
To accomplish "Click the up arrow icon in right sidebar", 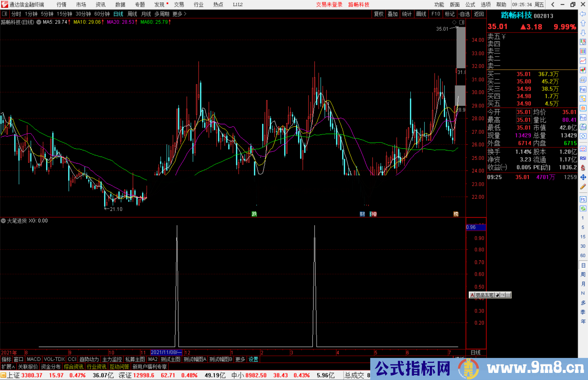I will tap(583, 23).
